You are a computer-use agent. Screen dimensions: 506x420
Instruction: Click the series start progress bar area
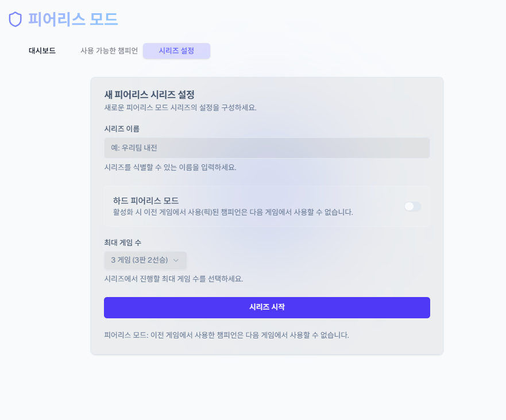(266, 307)
